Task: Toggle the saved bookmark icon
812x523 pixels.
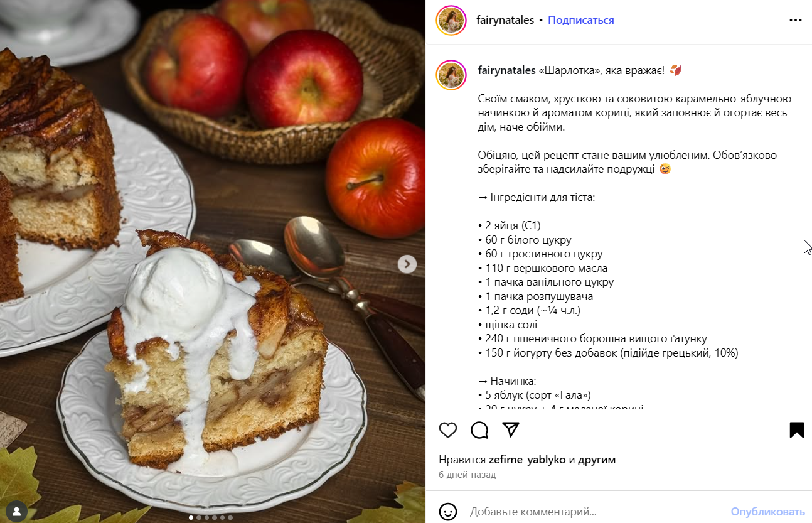Action: [x=796, y=430]
